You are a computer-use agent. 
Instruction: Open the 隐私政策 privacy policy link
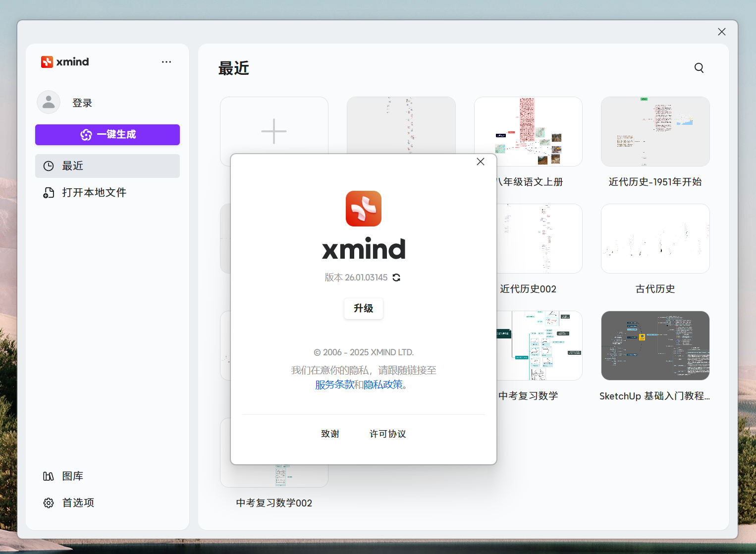point(383,385)
